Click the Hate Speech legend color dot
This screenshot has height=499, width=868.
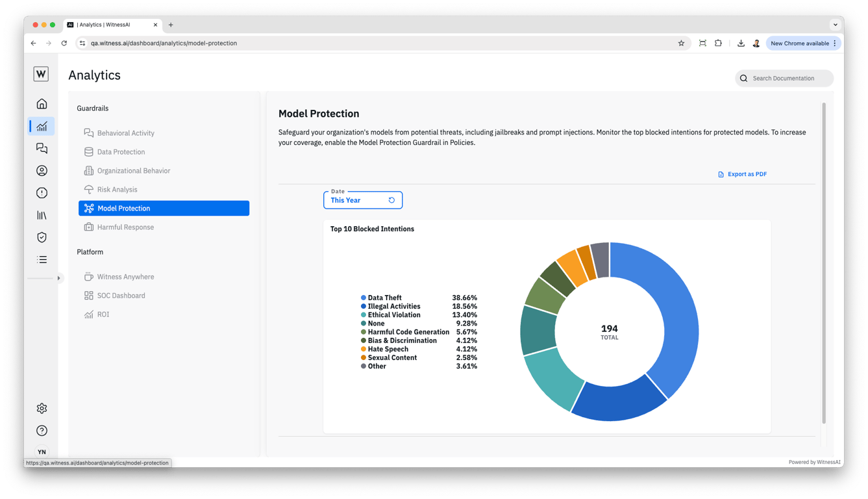364,349
